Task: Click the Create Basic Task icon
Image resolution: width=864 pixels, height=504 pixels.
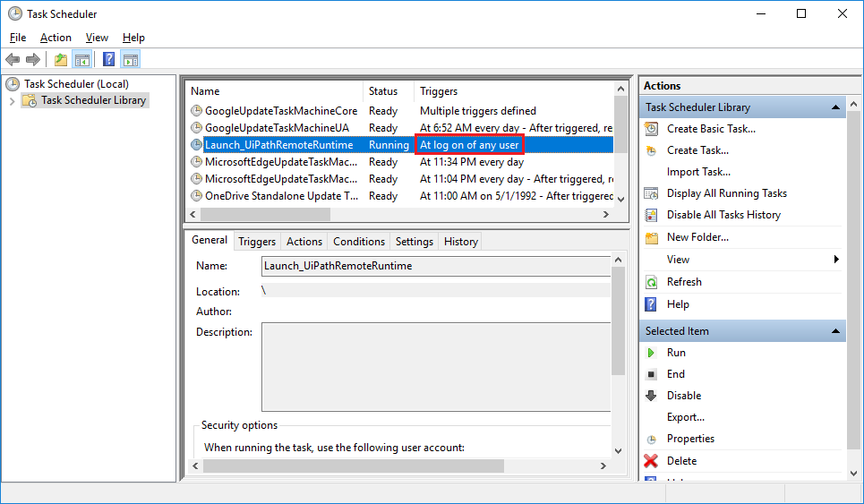Action: pyautogui.click(x=651, y=129)
